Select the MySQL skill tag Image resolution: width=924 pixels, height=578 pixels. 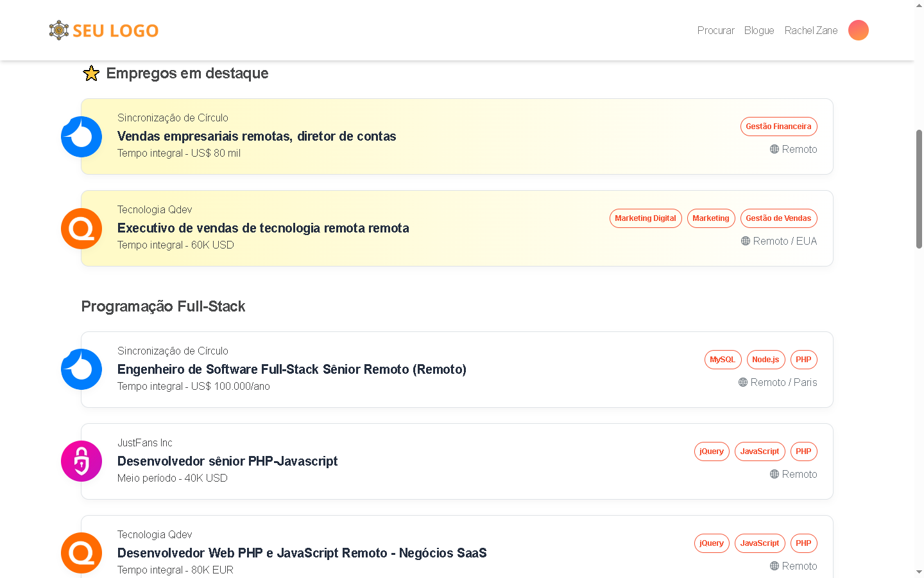723,360
